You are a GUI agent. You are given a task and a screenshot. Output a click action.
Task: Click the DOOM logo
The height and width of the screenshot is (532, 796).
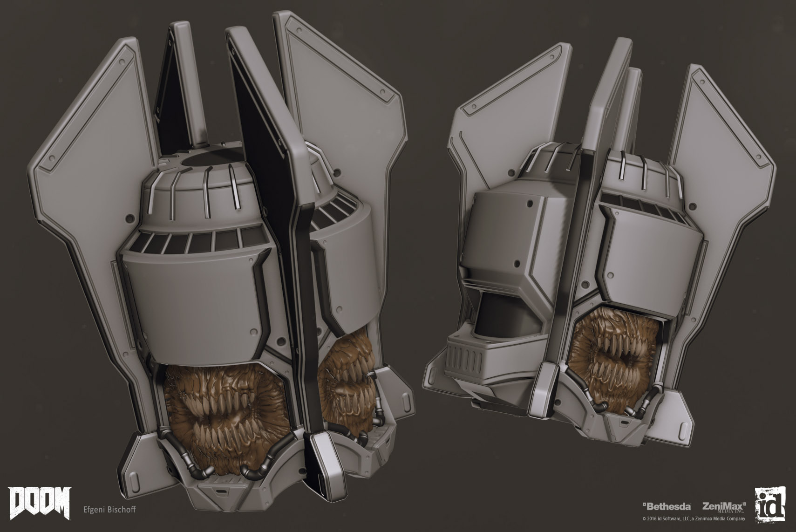40,504
